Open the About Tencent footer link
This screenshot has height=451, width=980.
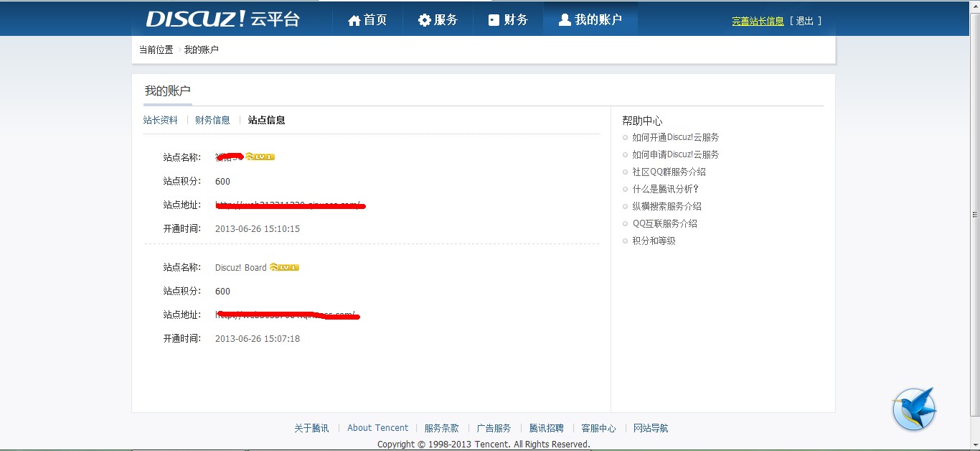[x=377, y=428]
